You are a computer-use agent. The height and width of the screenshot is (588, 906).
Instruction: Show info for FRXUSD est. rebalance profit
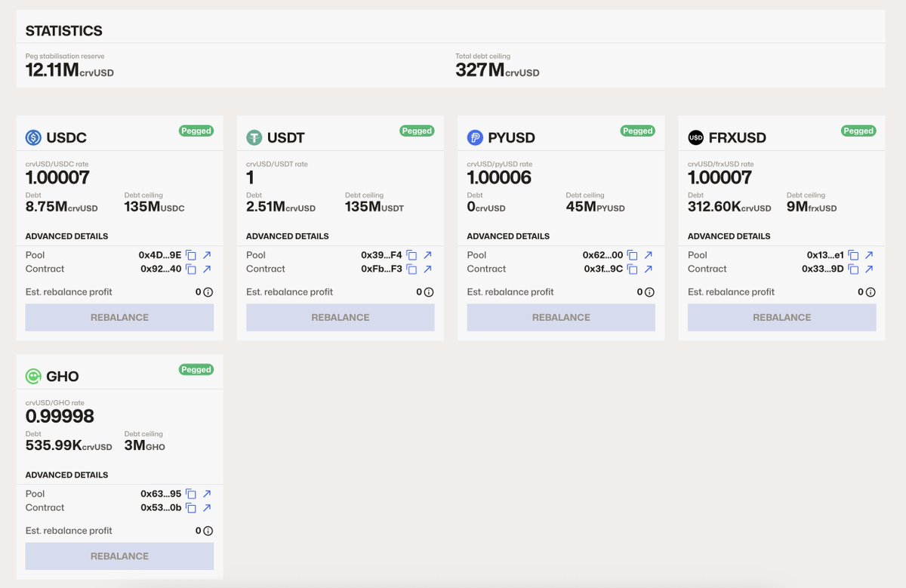(871, 292)
